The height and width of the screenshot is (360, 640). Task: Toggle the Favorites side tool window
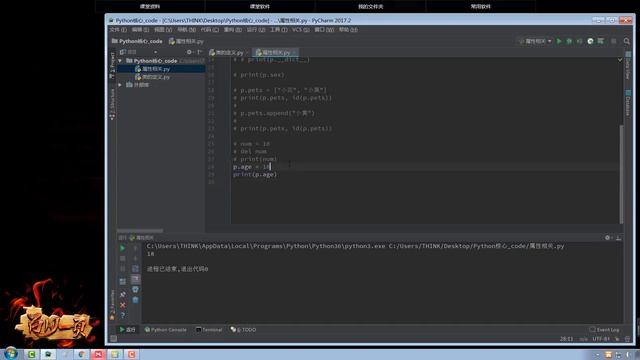click(x=112, y=305)
